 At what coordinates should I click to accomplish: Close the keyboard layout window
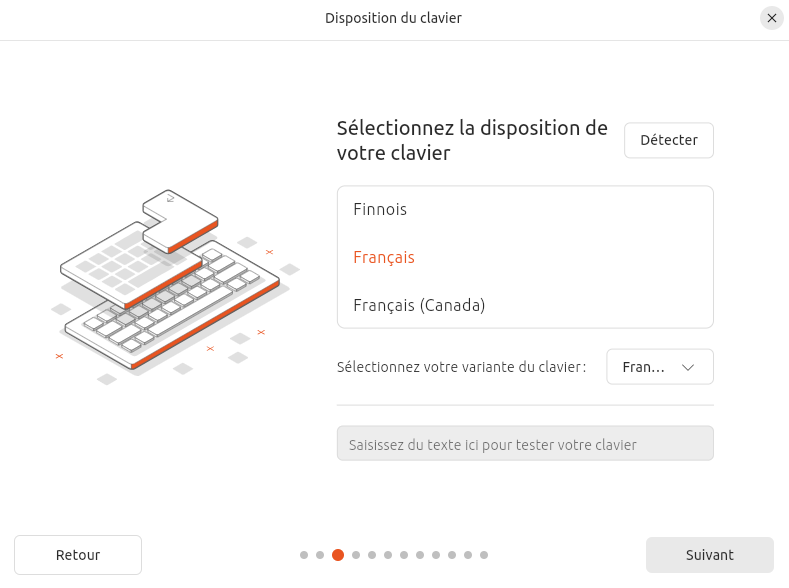[771, 18]
